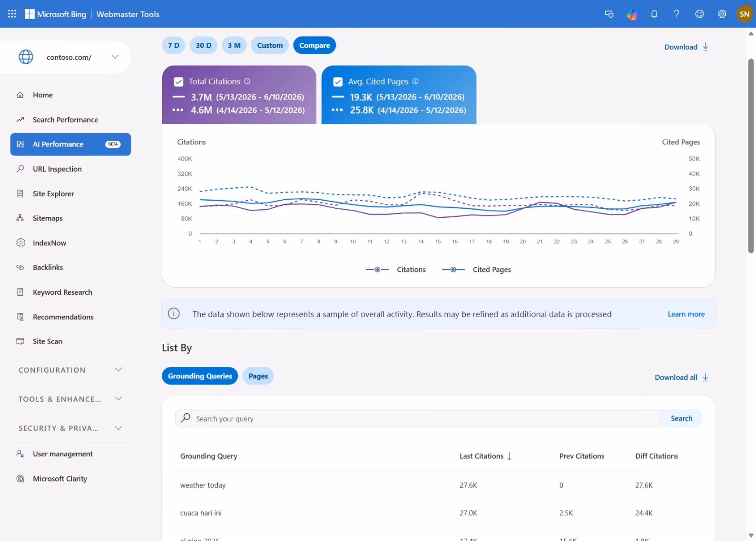Click the magnifier icon in query search box
The image size is (756, 541).
pos(186,417)
